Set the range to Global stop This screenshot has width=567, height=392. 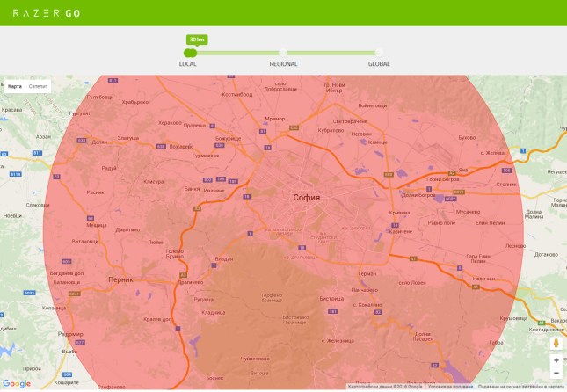(379, 54)
